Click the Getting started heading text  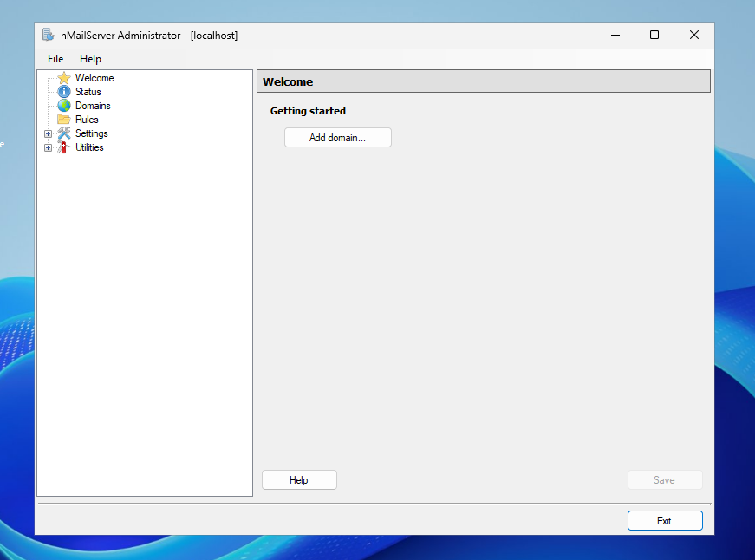[x=309, y=111]
